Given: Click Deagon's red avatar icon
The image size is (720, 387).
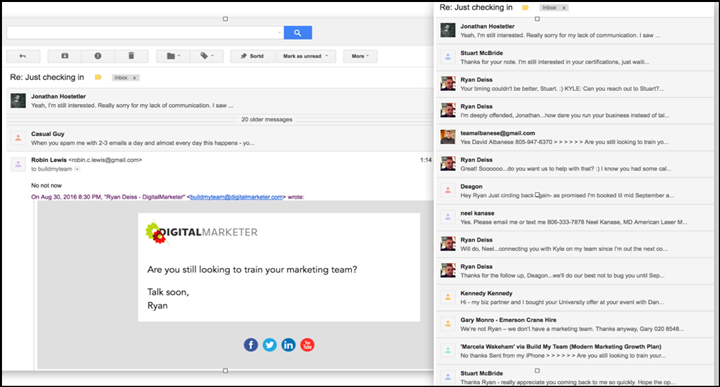Looking at the screenshot, I should 448,190.
